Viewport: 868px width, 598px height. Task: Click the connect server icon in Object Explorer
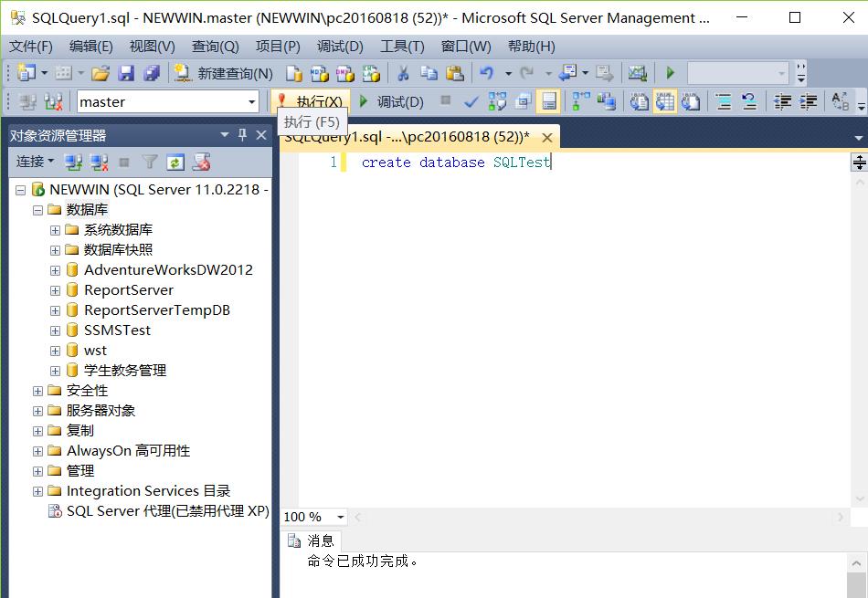click(x=72, y=162)
